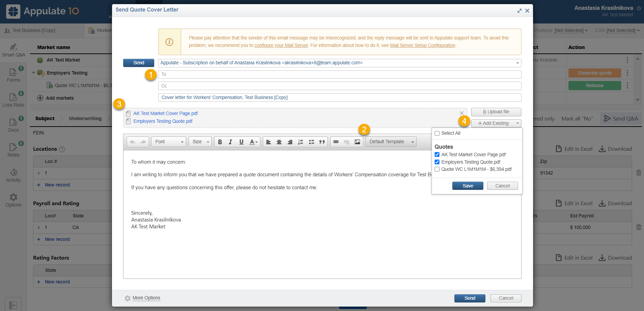Toggle bold formatting
The image size is (644, 311).
[x=220, y=142]
